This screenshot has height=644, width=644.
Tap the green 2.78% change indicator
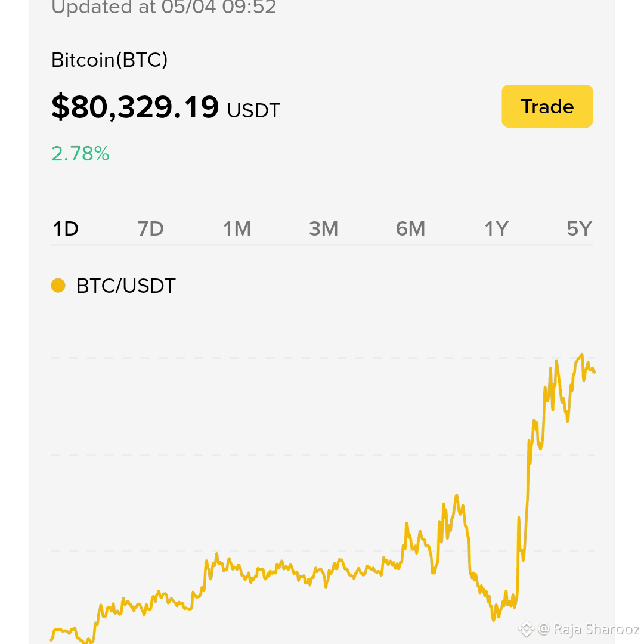click(80, 154)
